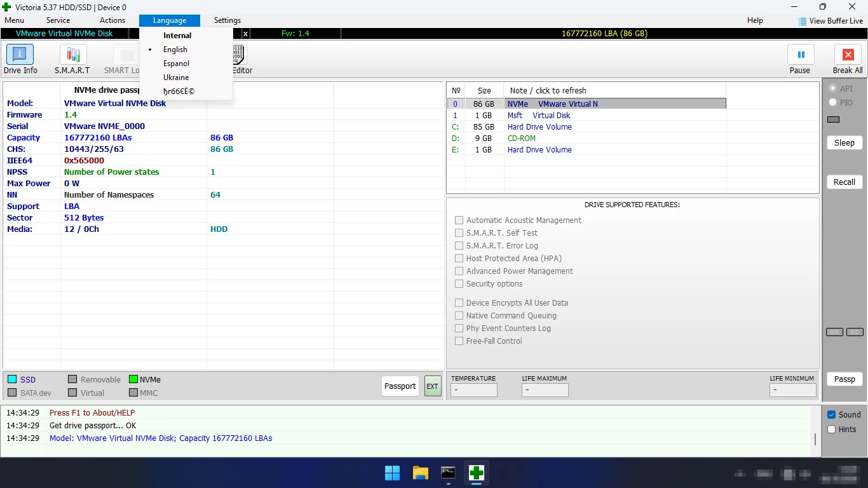Screen dimensions: 868x488
Task: Click the green NVMe legend indicator
Action: 133,379
